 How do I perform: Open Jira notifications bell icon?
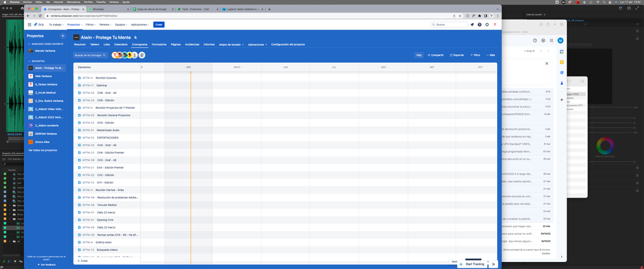click(x=472, y=24)
